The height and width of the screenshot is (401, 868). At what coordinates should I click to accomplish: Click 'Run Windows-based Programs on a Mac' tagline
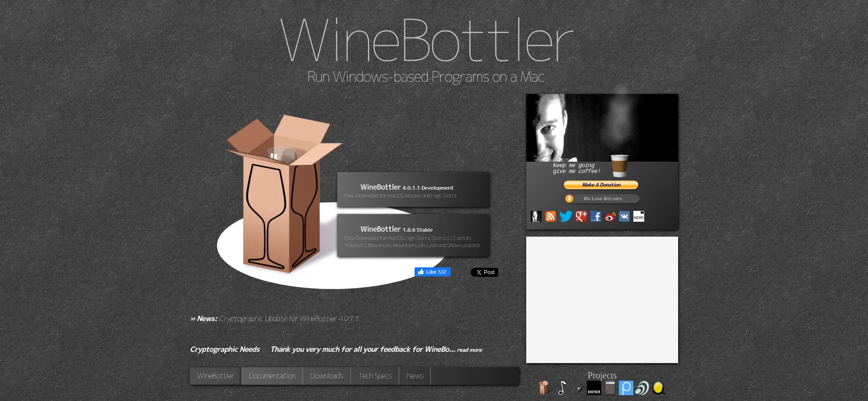(x=426, y=77)
